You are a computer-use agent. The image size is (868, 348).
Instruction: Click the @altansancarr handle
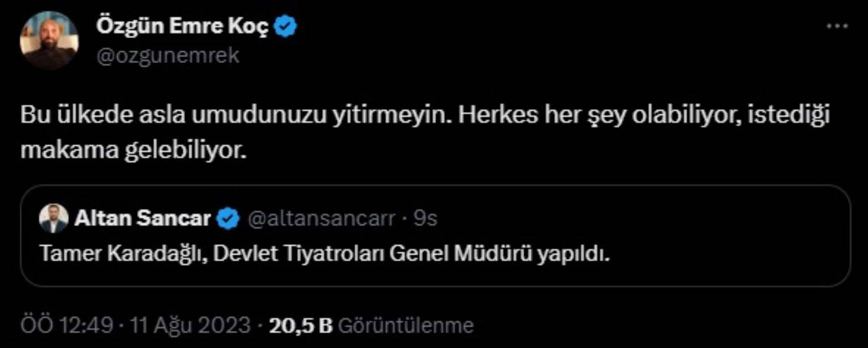click(x=321, y=218)
